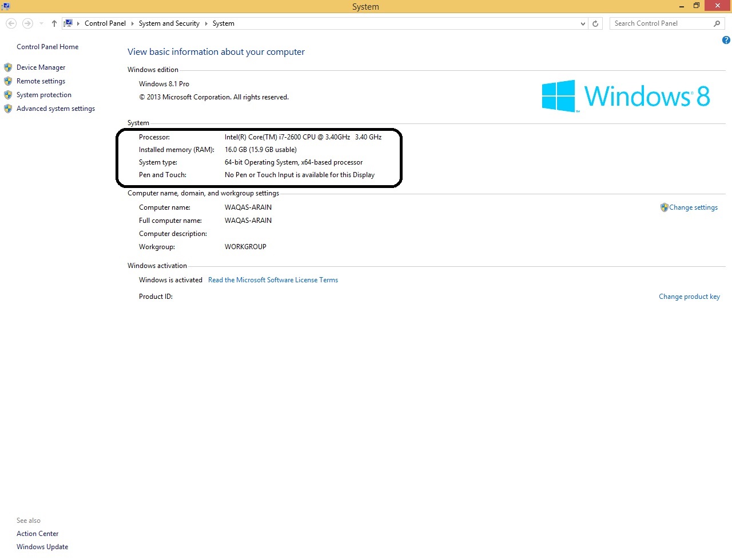Minimize the System window

(x=682, y=6)
